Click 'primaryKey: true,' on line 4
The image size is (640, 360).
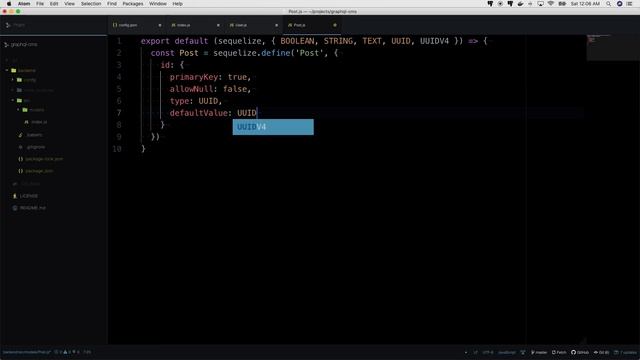pyautogui.click(x=210, y=77)
